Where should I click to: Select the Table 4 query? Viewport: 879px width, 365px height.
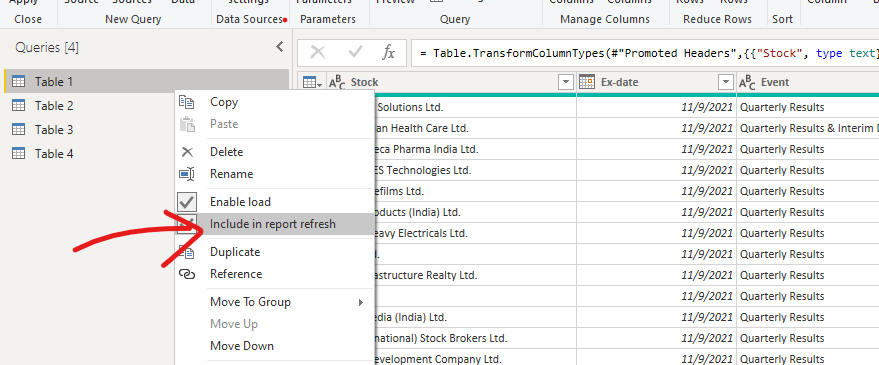coord(54,154)
